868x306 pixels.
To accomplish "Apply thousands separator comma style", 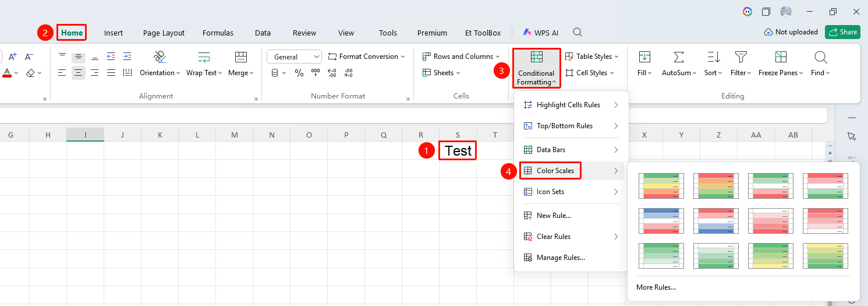I will [316, 73].
